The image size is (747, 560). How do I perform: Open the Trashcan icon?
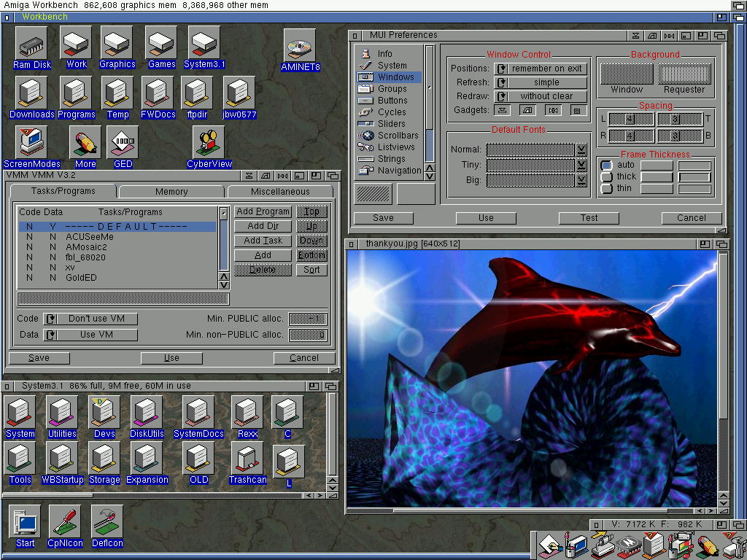(x=247, y=461)
